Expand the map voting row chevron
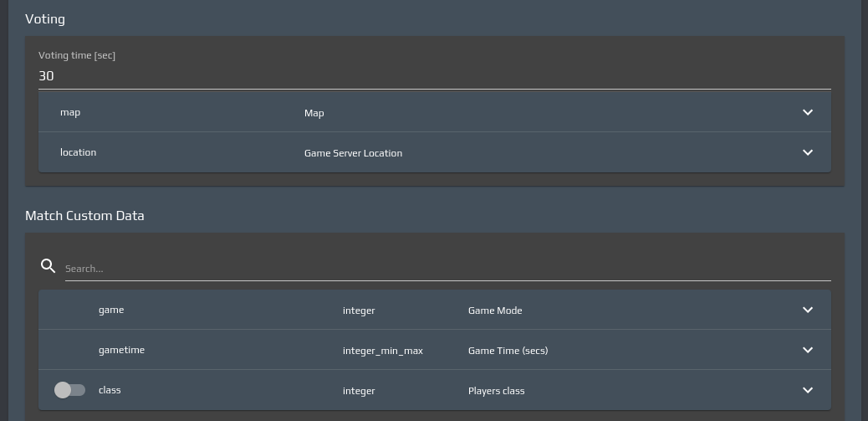This screenshot has width=868, height=421. 808,112
